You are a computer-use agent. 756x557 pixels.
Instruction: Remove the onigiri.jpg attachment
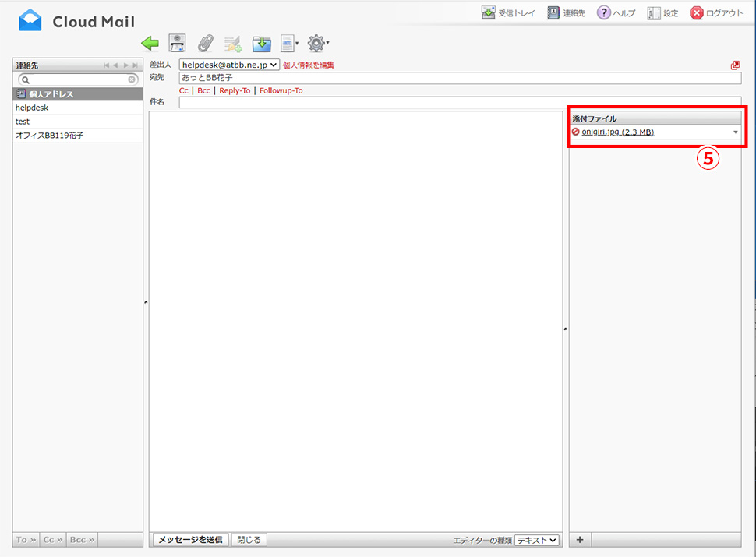(576, 132)
